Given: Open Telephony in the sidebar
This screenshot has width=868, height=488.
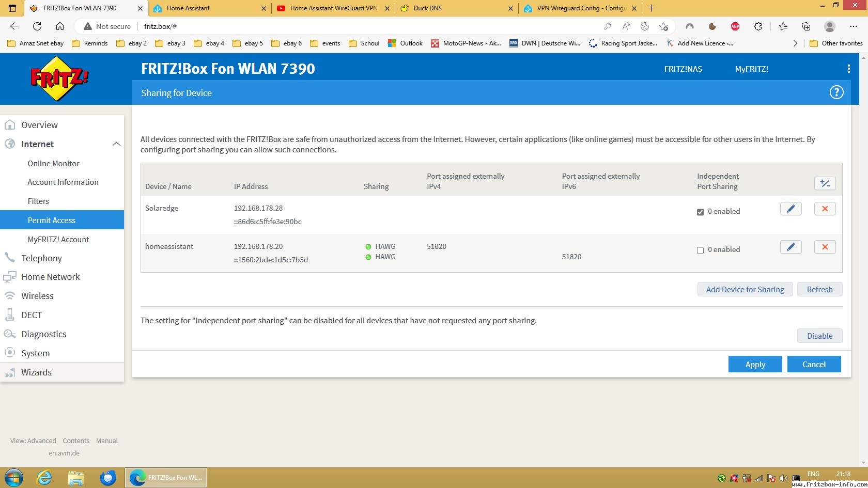Looking at the screenshot, I should click(62, 258).
